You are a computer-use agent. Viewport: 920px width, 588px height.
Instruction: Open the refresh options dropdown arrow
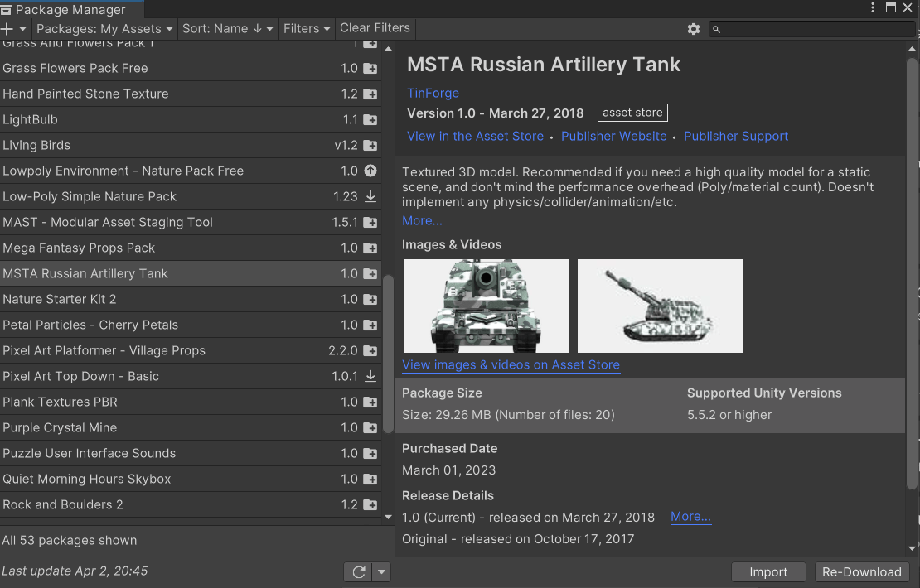tap(382, 572)
